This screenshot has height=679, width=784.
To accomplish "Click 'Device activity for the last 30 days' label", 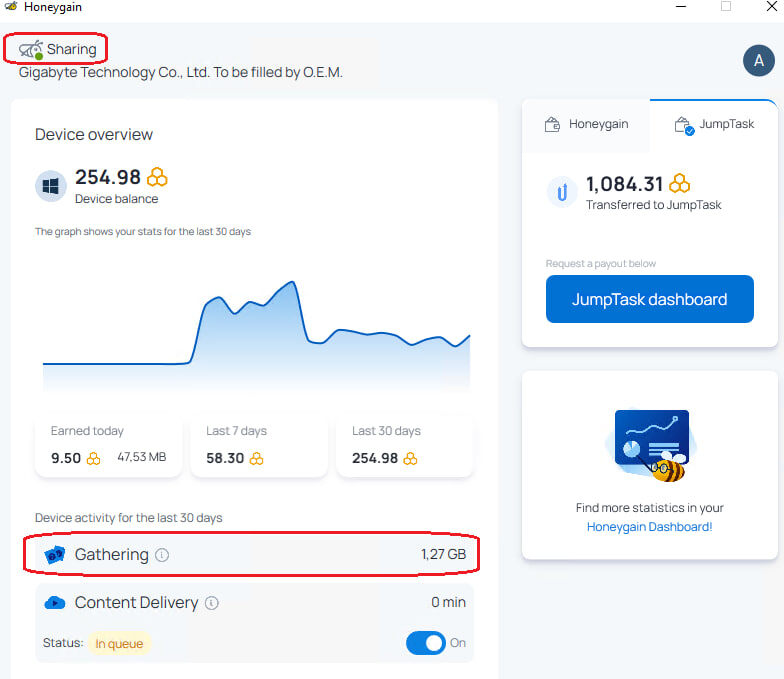I will [128, 518].
